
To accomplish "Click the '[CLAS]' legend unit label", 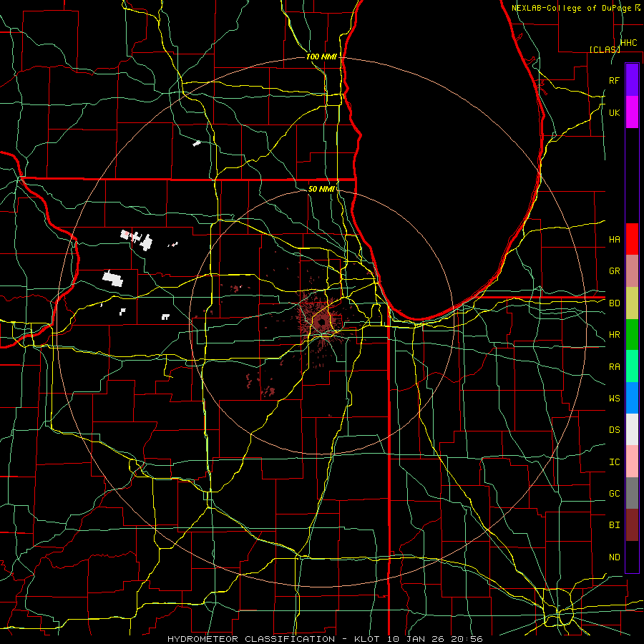I will (x=605, y=49).
